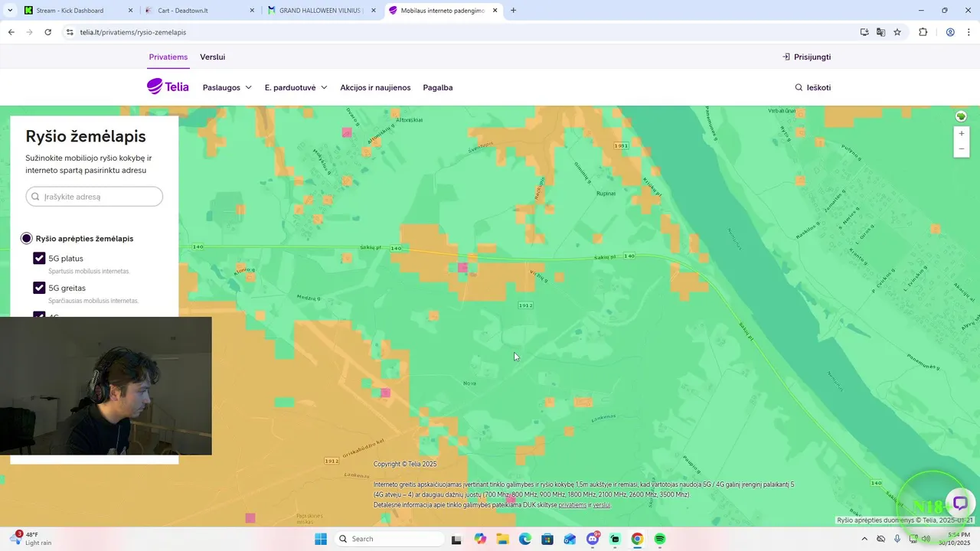
Task: Click the Ieškoti search button
Action: (812, 87)
